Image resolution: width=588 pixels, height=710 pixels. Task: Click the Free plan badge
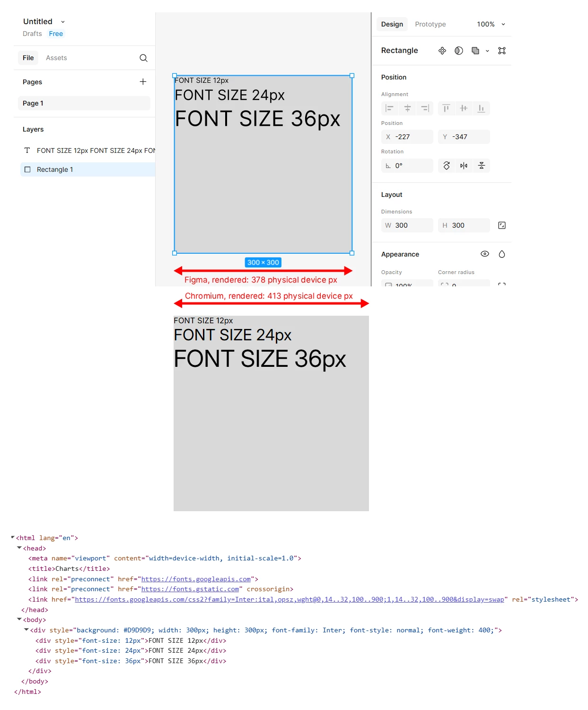coord(56,34)
